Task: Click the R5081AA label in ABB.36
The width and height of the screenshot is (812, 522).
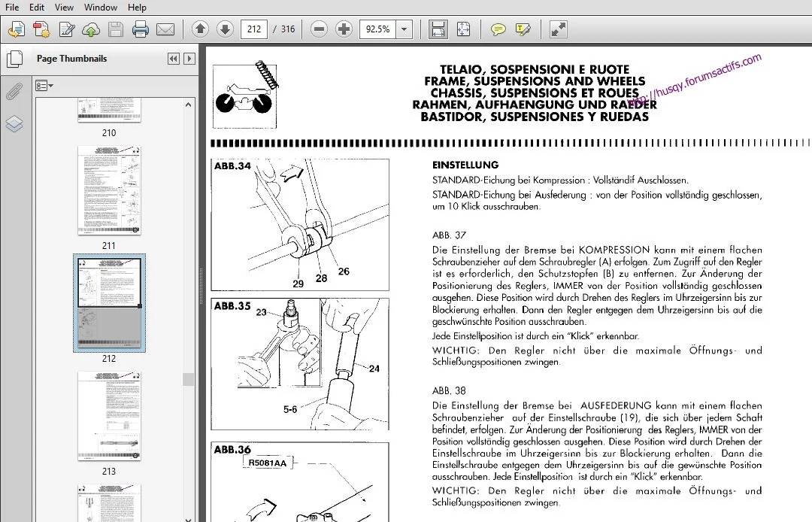Action: 267,463
